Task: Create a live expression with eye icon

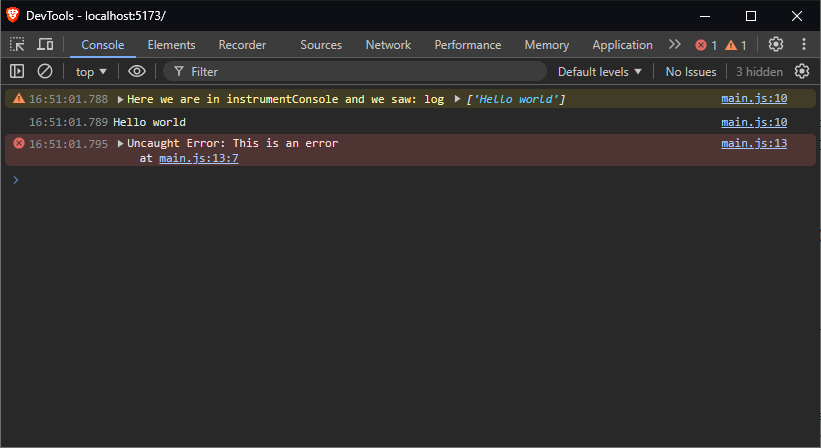Action: point(137,71)
